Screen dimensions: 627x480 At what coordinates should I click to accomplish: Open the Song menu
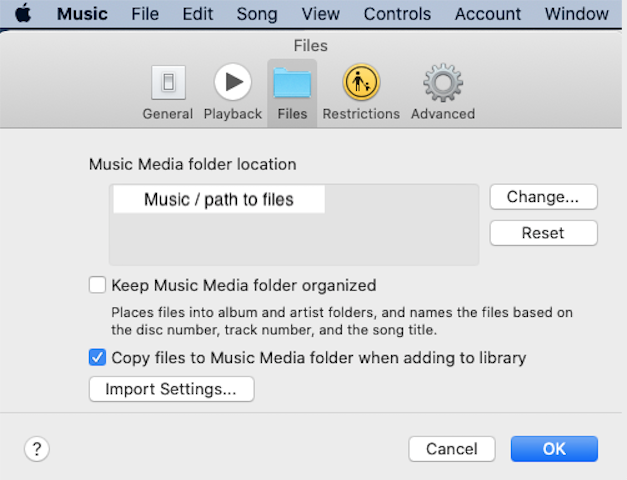(x=257, y=14)
